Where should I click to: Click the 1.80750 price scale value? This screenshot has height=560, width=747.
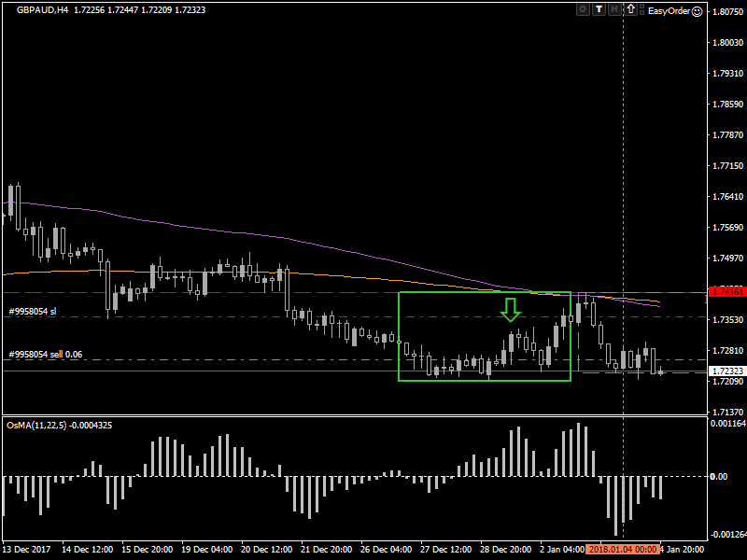pyautogui.click(x=728, y=11)
